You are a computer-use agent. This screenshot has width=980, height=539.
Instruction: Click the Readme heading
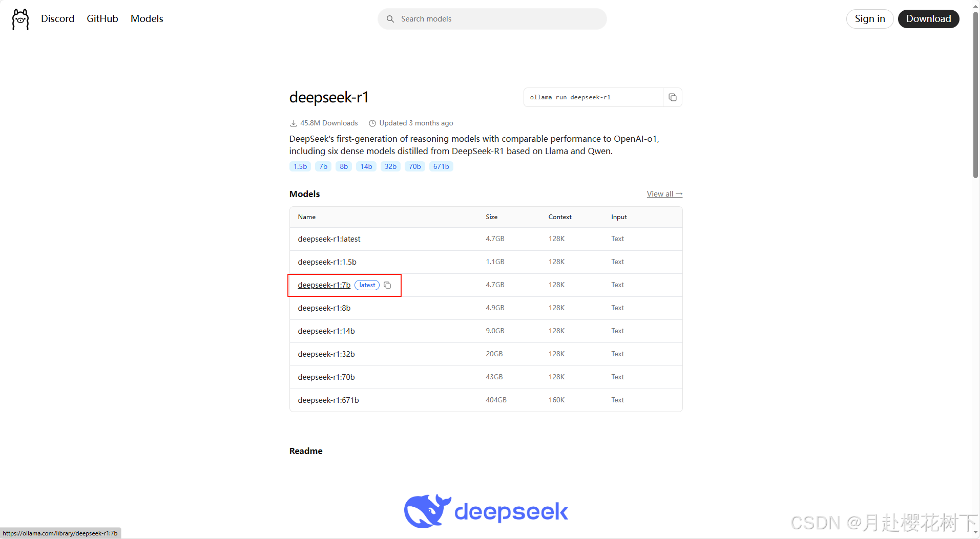306,451
